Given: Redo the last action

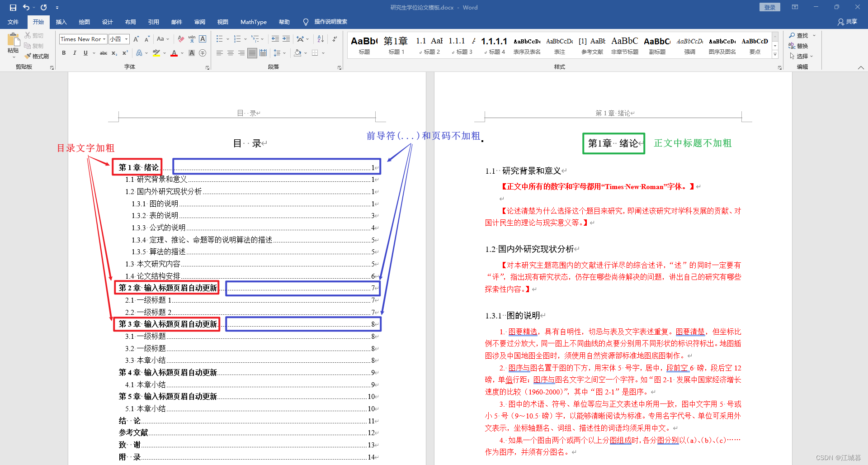Looking at the screenshot, I should 44,7.
